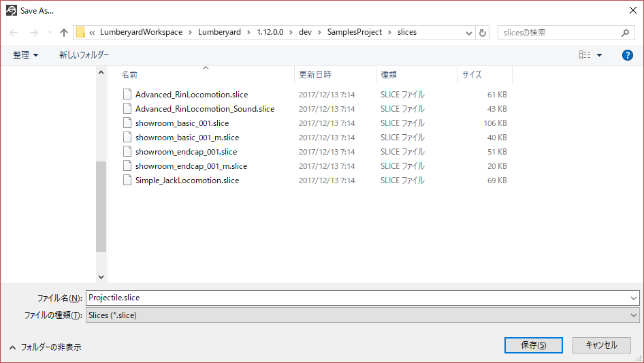Click slices breadcrumb in address bar

point(407,32)
